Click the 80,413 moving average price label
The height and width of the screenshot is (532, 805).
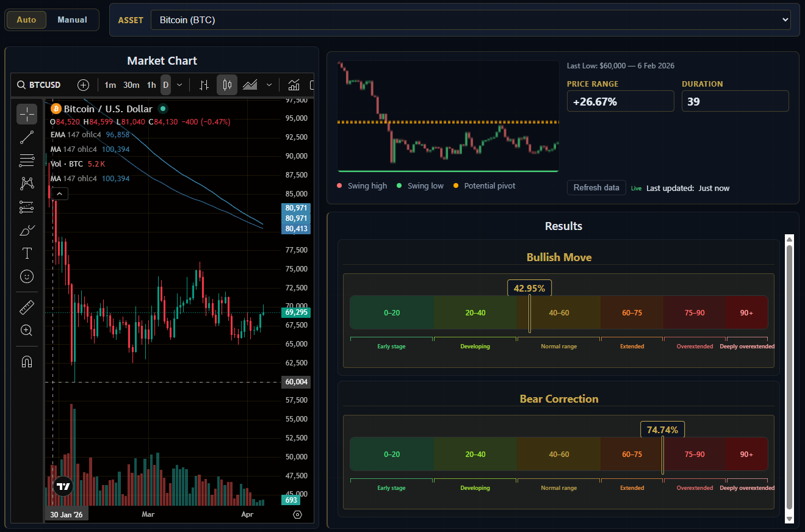(296, 229)
